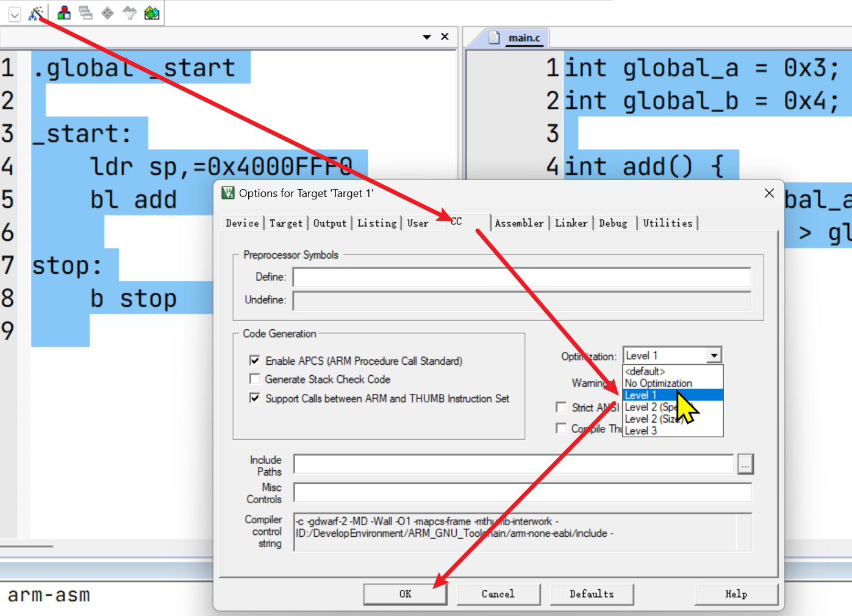The width and height of the screenshot is (852, 616).
Task: Close the left editor pane
Action: (x=445, y=37)
